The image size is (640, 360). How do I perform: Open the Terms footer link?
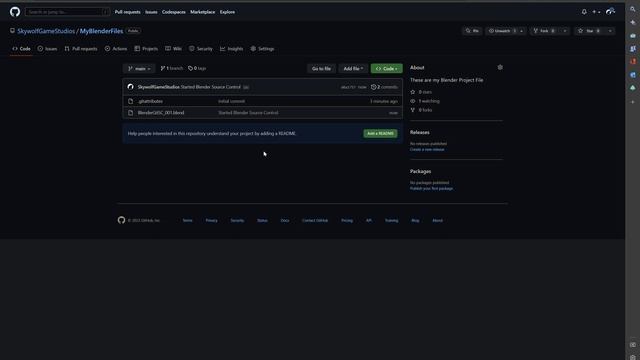click(x=187, y=220)
